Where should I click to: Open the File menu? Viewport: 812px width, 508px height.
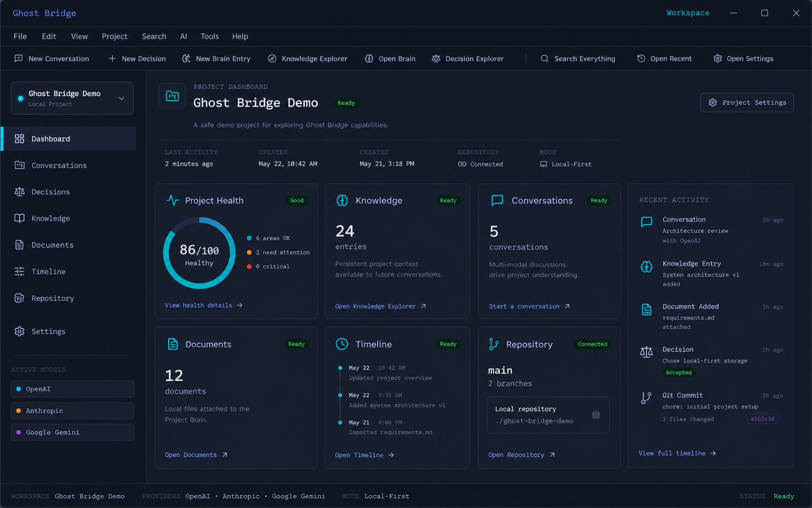pyautogui.click(x=20, y=36)
